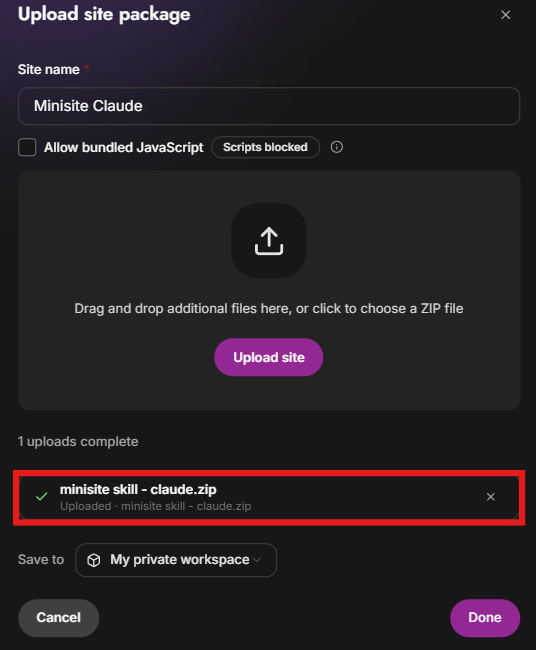Confirm with the Done button

[x=485, y=618]
